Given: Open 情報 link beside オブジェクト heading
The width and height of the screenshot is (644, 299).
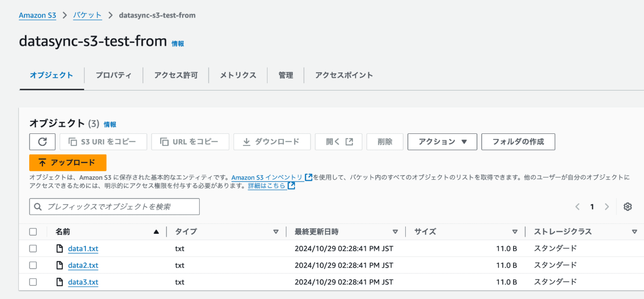Looking at the screenshot, I should click(x=110, y=124).
